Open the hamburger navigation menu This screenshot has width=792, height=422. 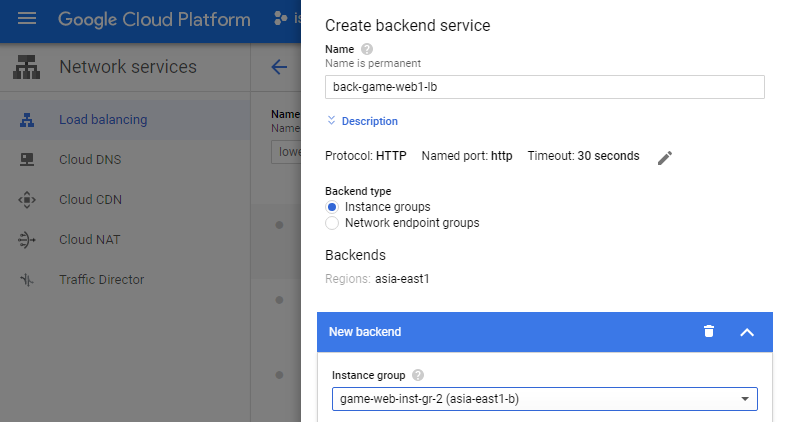[27, 19]
